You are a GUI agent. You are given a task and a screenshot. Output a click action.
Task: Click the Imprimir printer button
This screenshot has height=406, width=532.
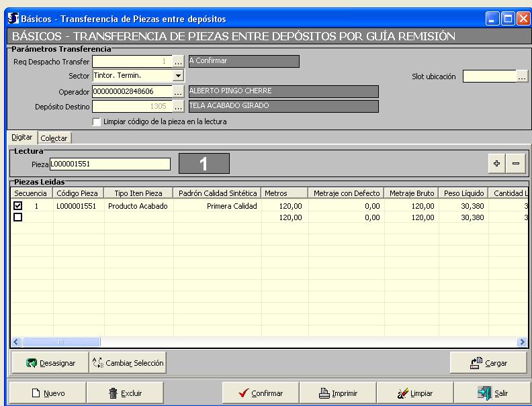(337, 393)
